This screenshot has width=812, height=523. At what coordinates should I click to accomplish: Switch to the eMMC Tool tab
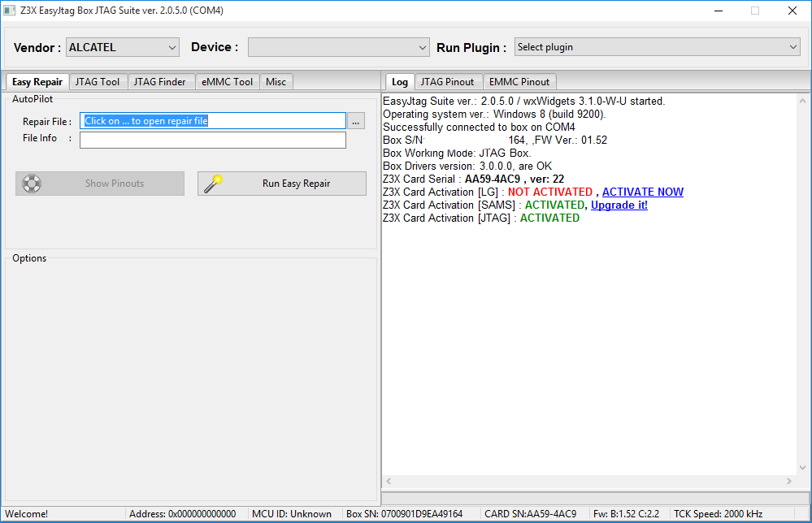(x=227, y=82)
